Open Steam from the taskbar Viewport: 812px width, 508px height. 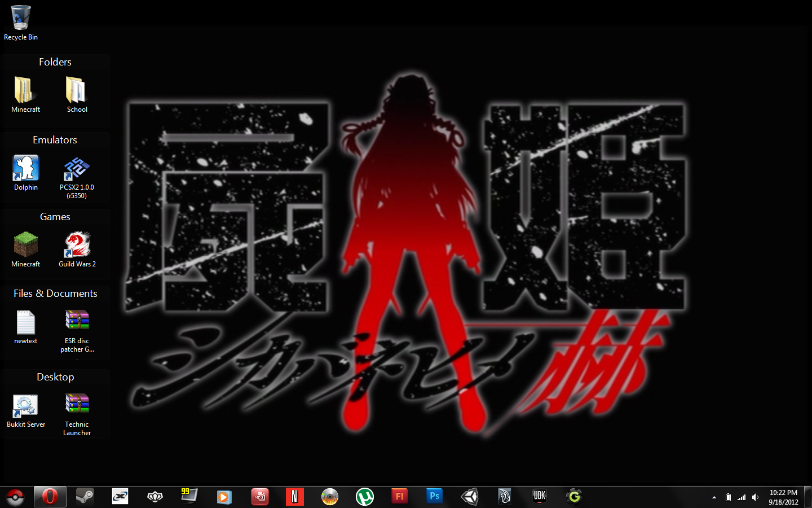tap(85, 497)
